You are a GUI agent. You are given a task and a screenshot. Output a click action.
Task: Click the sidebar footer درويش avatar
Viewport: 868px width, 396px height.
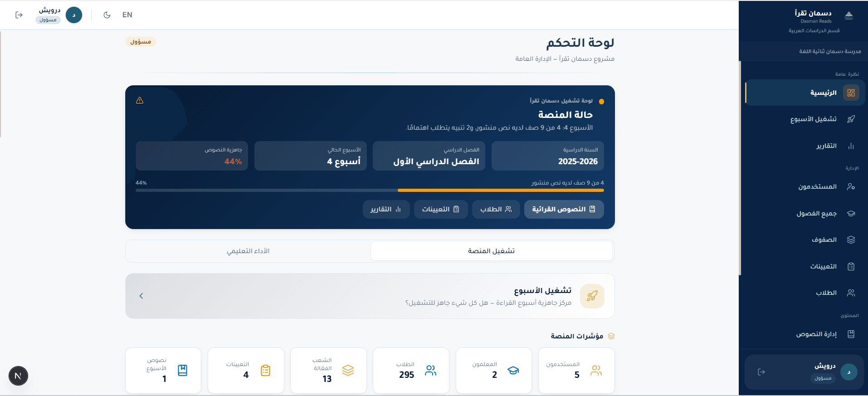click(848, 372)
